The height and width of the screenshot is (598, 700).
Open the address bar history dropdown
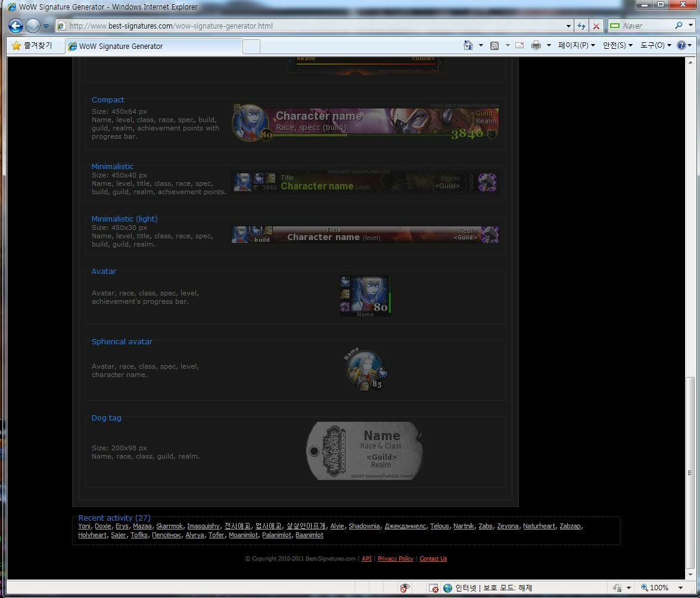tap(568, 26)
